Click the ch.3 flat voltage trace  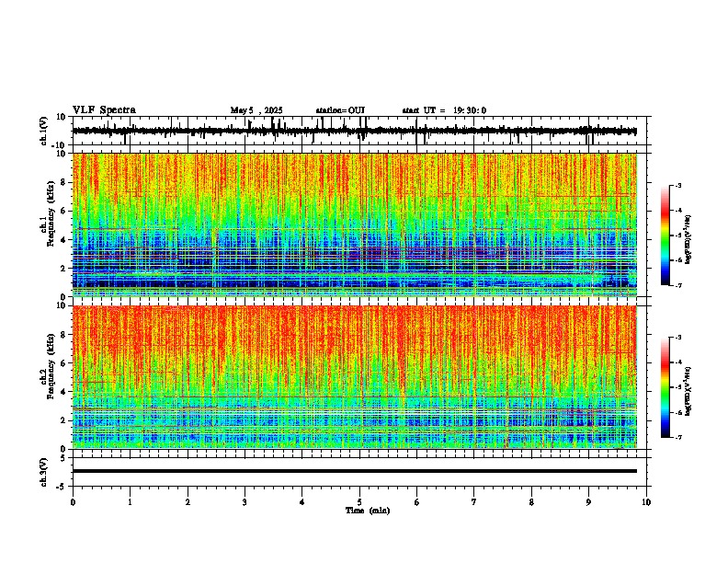(355, 471)
